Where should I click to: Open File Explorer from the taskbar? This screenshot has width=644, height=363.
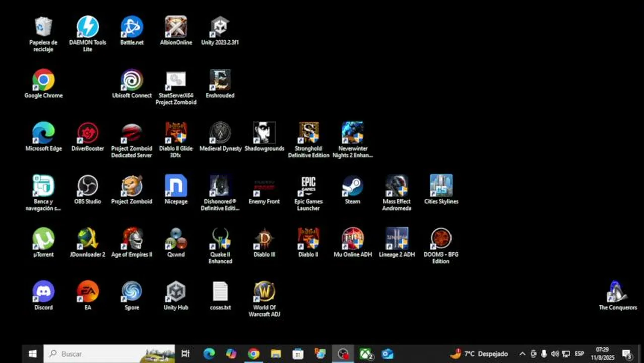click(x=276, y=354)
